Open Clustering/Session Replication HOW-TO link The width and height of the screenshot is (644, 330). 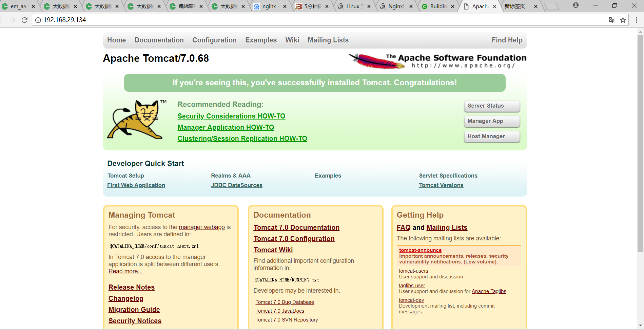click(242, 139)
